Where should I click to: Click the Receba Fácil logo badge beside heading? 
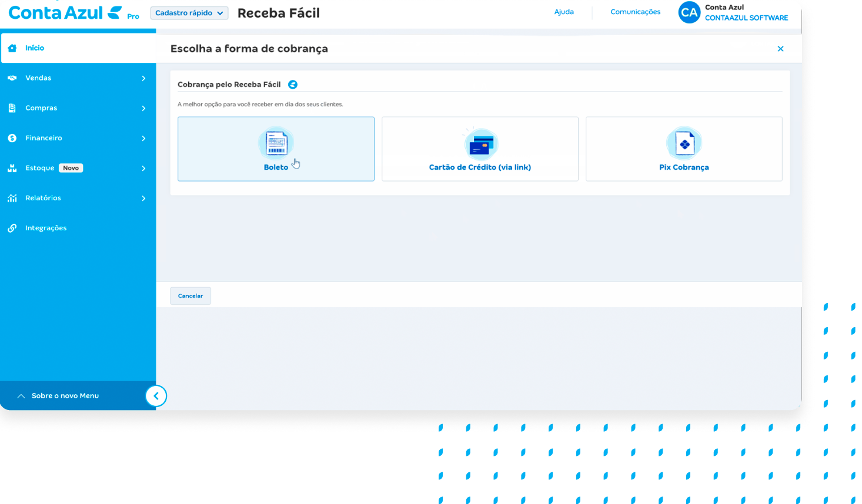pyautogui.click(x=293, y=85)
